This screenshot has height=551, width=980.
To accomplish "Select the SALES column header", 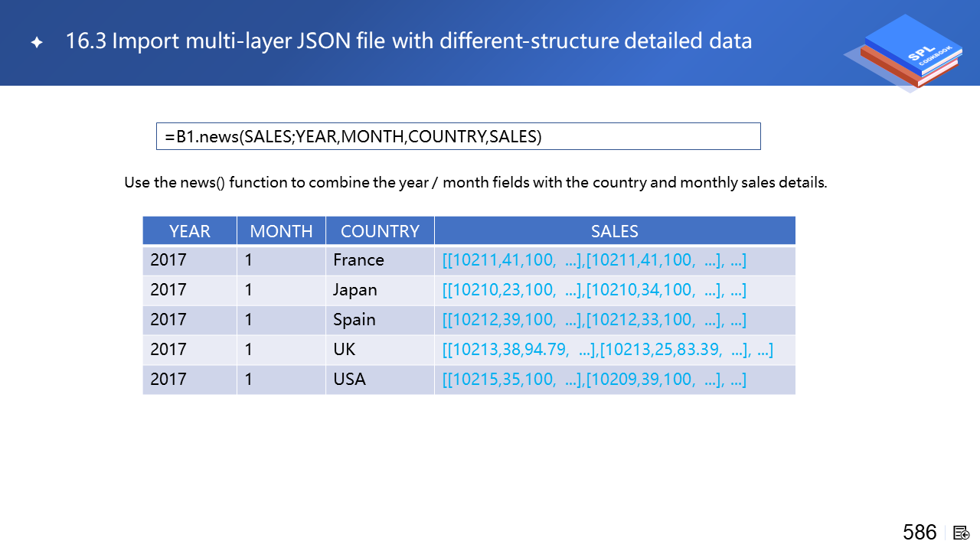I will point(614,231).
